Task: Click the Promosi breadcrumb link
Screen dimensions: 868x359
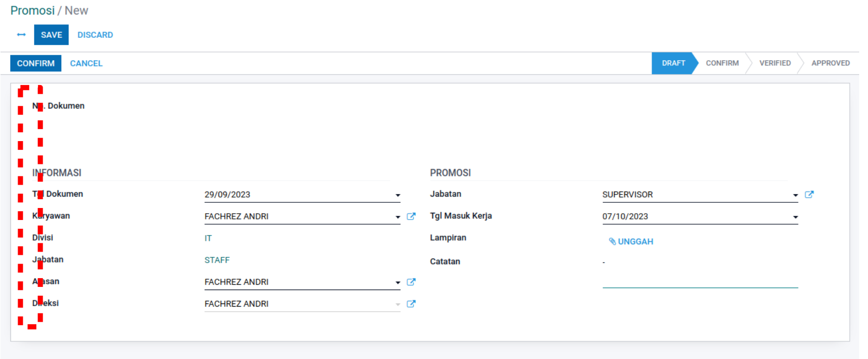Action: tap(32, 10)
